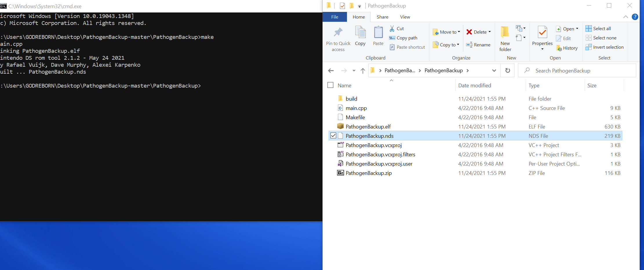
Task: Click the Search PathogenBackup field
Action: point(577,70)
